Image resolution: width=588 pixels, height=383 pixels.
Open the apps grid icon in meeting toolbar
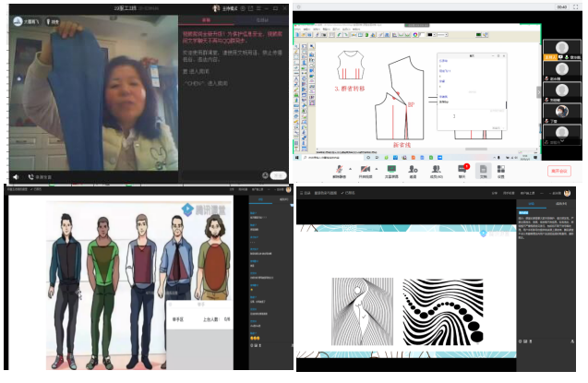coord(501,170)
